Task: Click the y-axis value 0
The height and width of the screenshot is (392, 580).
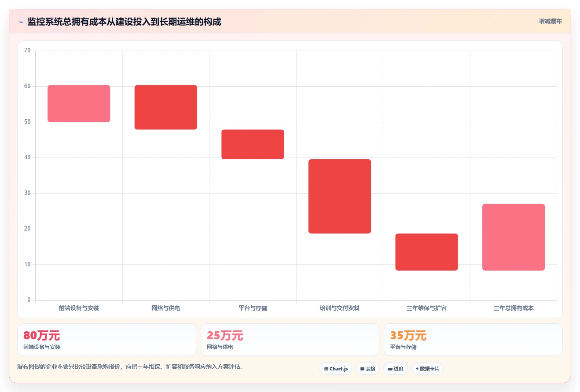Action: (29, 300)
